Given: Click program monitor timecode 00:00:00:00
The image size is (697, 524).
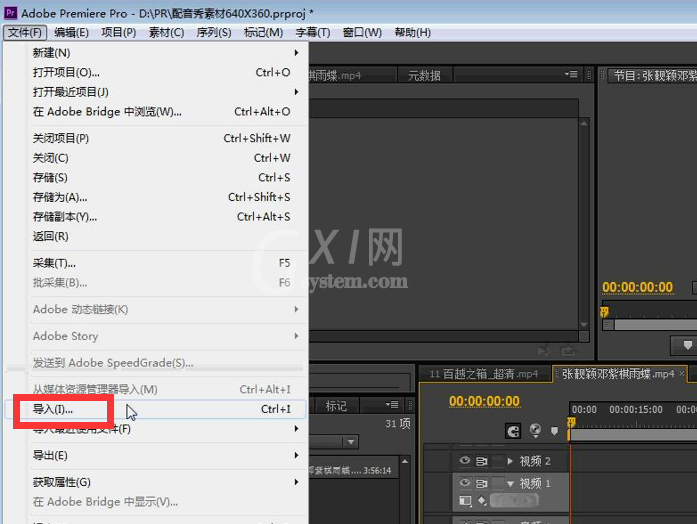Looking at the screenshot, I should click(x=637, y=288).
